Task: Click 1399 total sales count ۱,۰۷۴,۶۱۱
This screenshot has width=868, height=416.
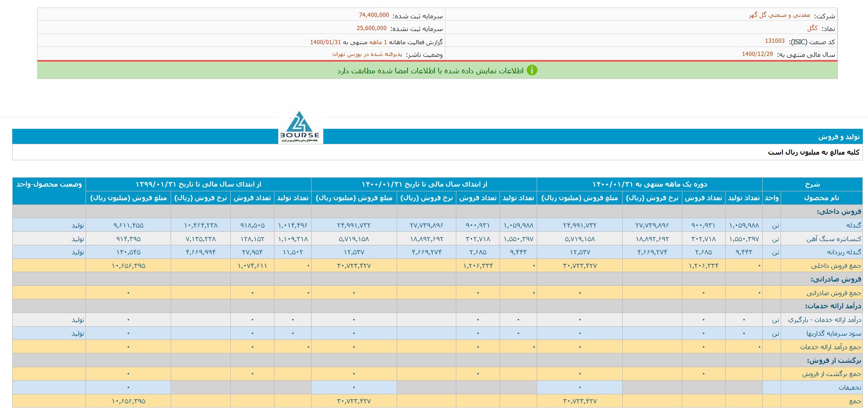Action: pos(252,266)
